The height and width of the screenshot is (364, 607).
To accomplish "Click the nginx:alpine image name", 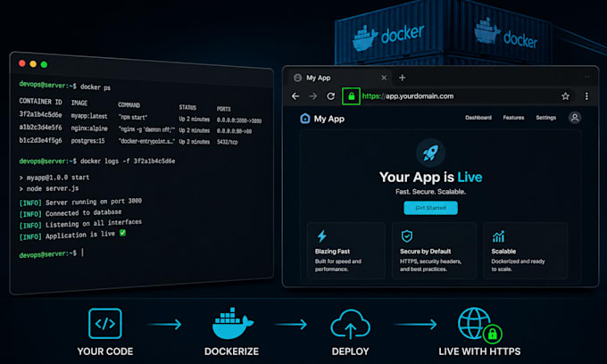I will pos(89,128).
